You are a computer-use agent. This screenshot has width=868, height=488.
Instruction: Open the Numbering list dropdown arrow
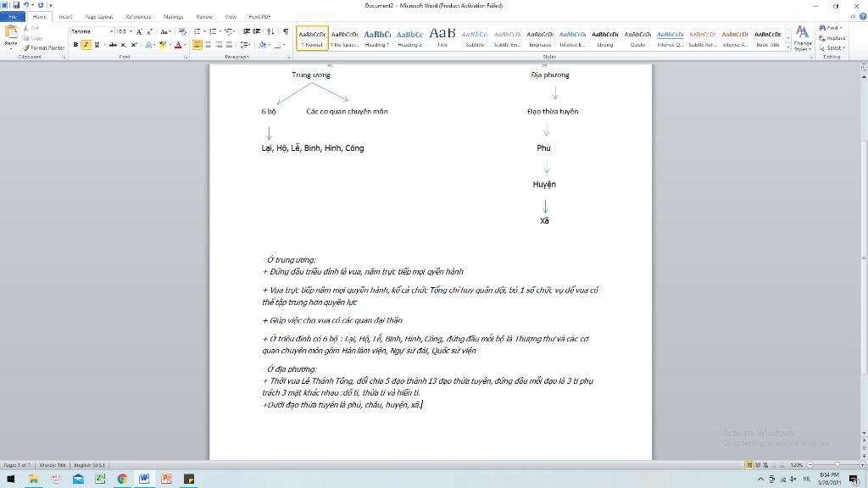tap(220, 31)
